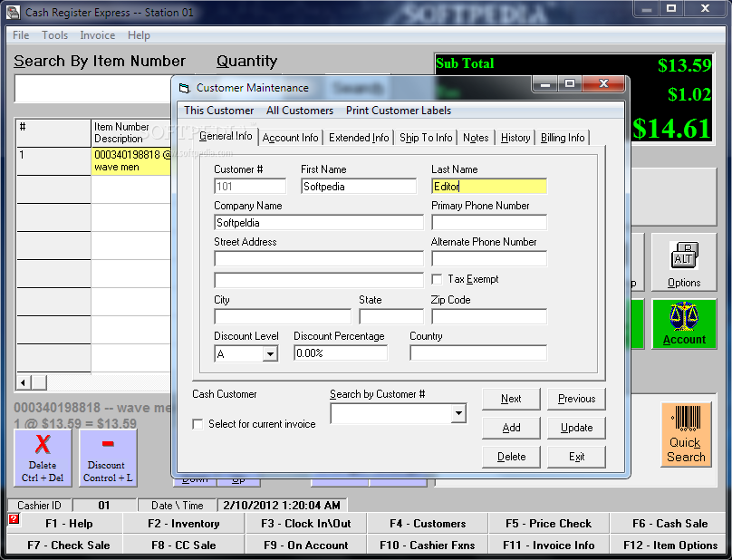Switch to the Billing Info tab
This screenshot has height=560, width=732.
(563, 138)
